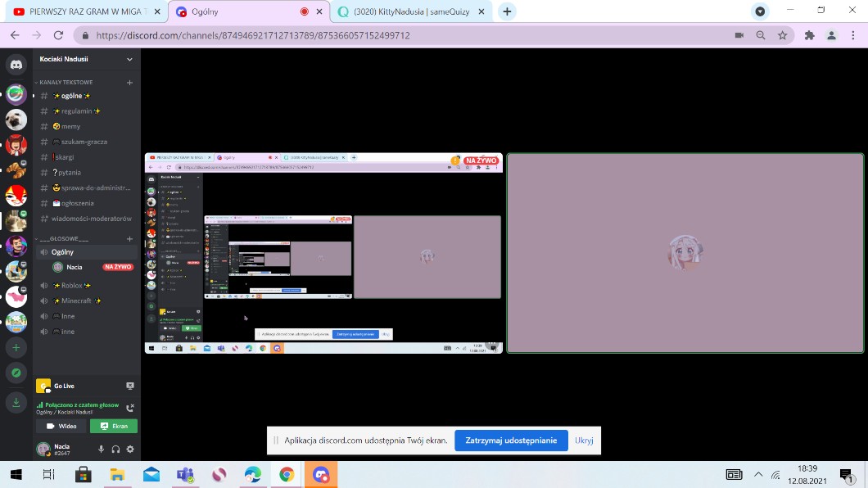Viewport: 868px width, 488px height.
Task: Turn on camera with Wideo button
Action: [x=61, y=426]
